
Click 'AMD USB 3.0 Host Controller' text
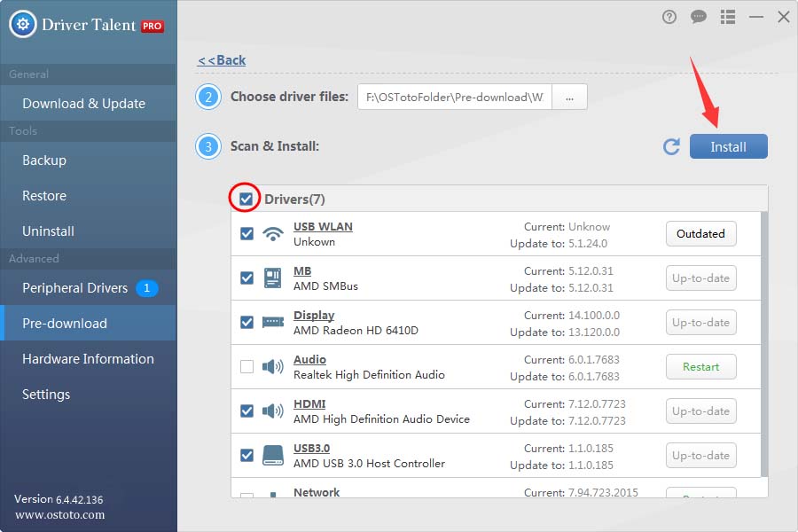tap(369, 463)
